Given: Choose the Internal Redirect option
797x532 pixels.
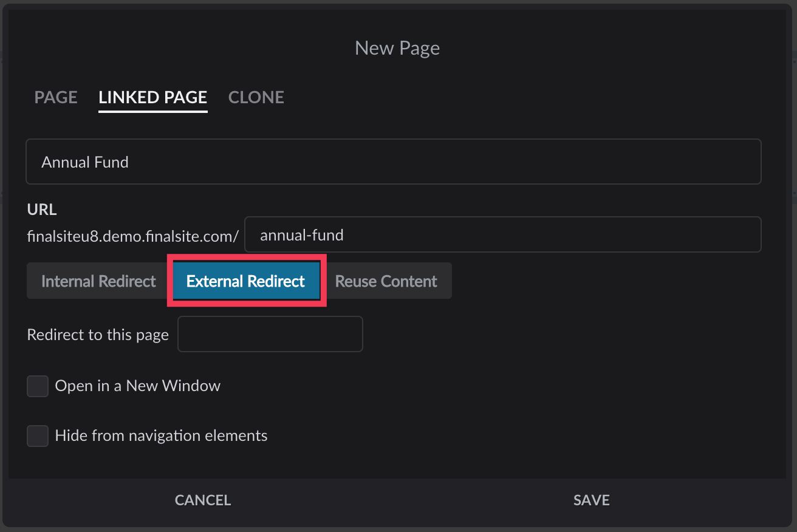Looking at the screenshot, I should [98, 281].
